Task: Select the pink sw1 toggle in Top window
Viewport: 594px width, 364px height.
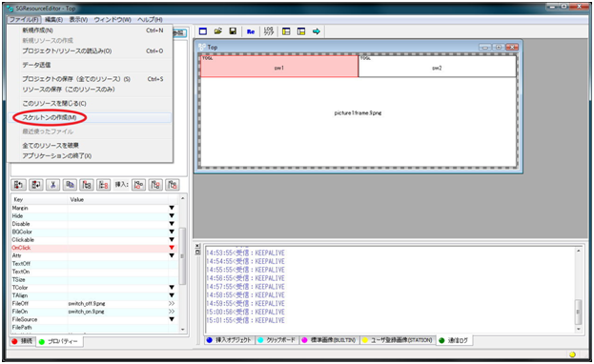Action: click(279, 67)
